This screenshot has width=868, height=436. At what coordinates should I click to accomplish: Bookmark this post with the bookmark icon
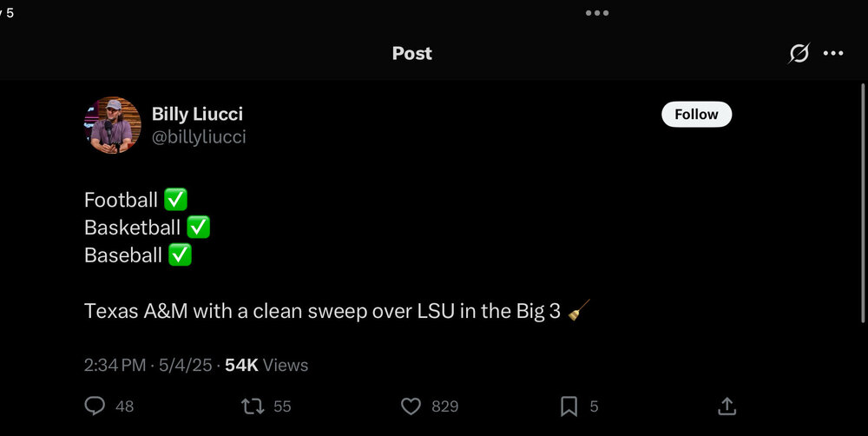(x=569, y=406)
